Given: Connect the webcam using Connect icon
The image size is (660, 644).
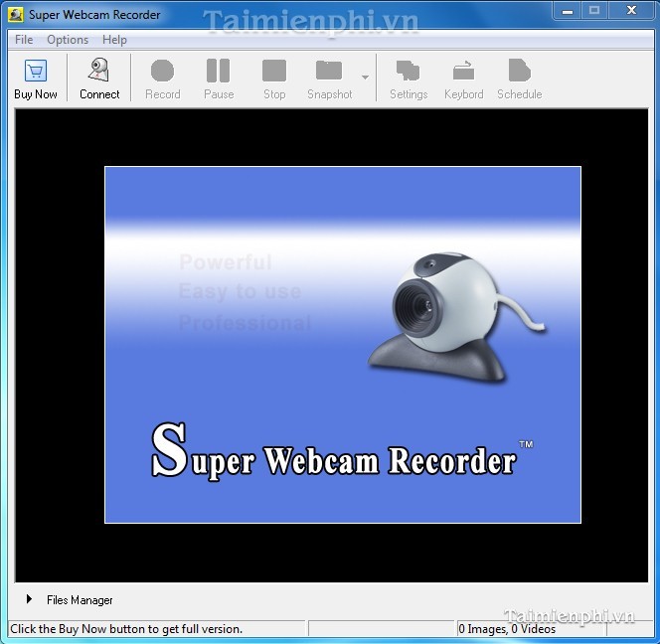Looking at the screenshot, I should pos(99,70).
